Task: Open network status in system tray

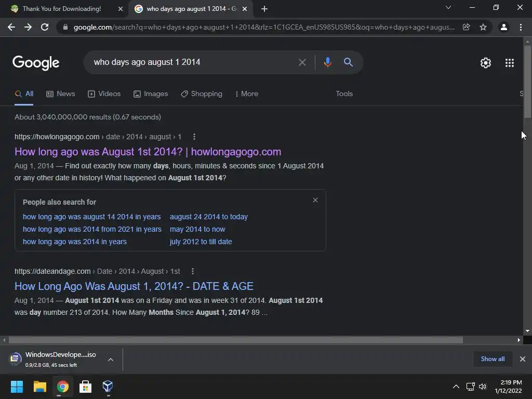Action: point(470,387)
